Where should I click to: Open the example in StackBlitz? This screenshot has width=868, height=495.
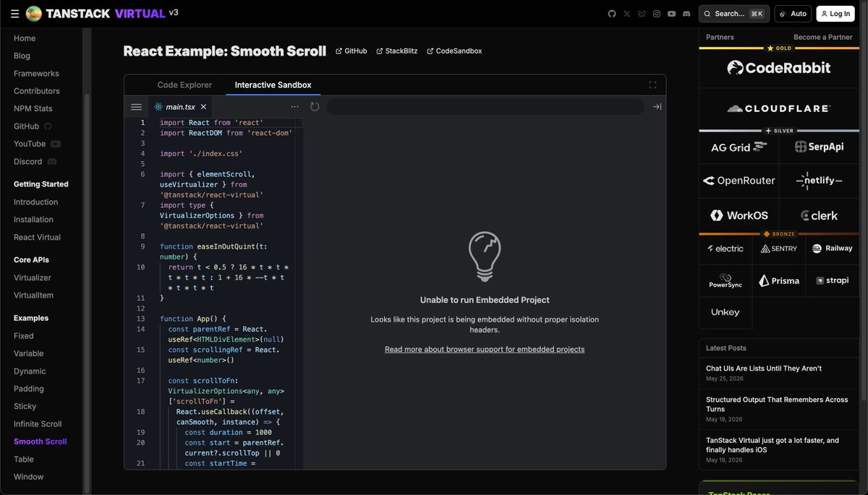(x=397, y=51)
